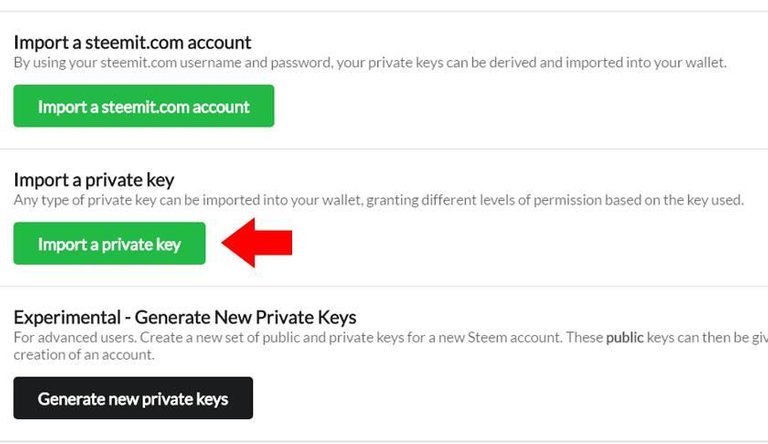Click the divider line above the Experimental section

[384, 287]
